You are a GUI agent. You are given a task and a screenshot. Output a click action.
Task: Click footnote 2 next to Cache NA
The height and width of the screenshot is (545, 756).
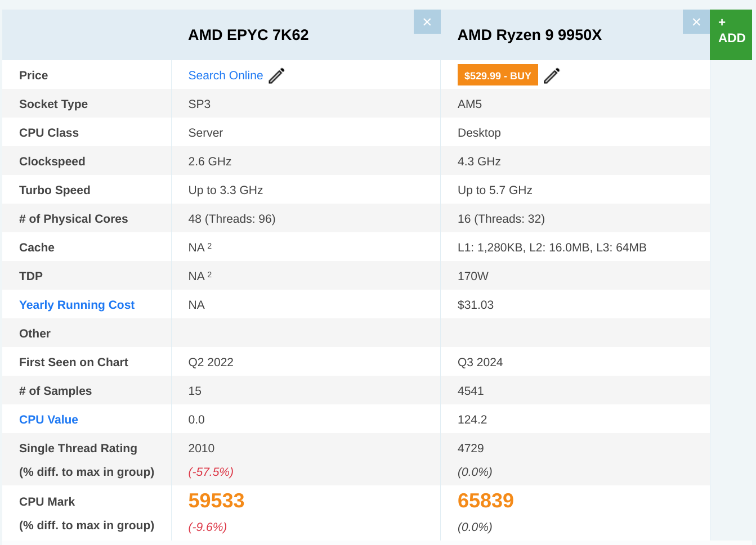[x=209, y=246]
